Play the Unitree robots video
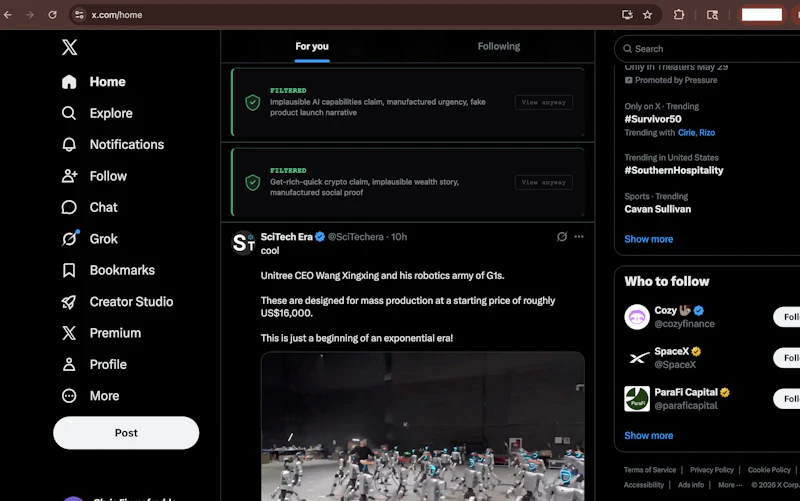The image size is (800, 501). click(422, 427)
